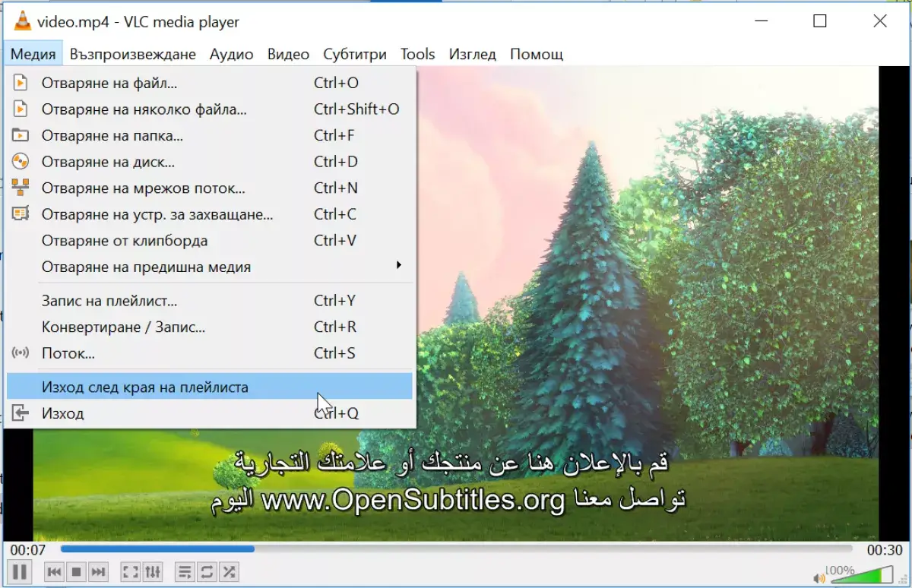Click the Open File play icon
912x588 pixels.
pos(21,83)
